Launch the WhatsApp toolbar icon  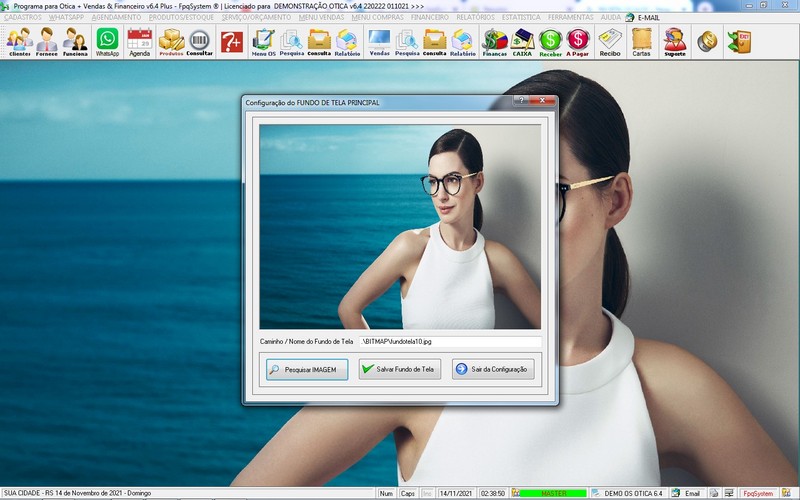pos(107,42)
